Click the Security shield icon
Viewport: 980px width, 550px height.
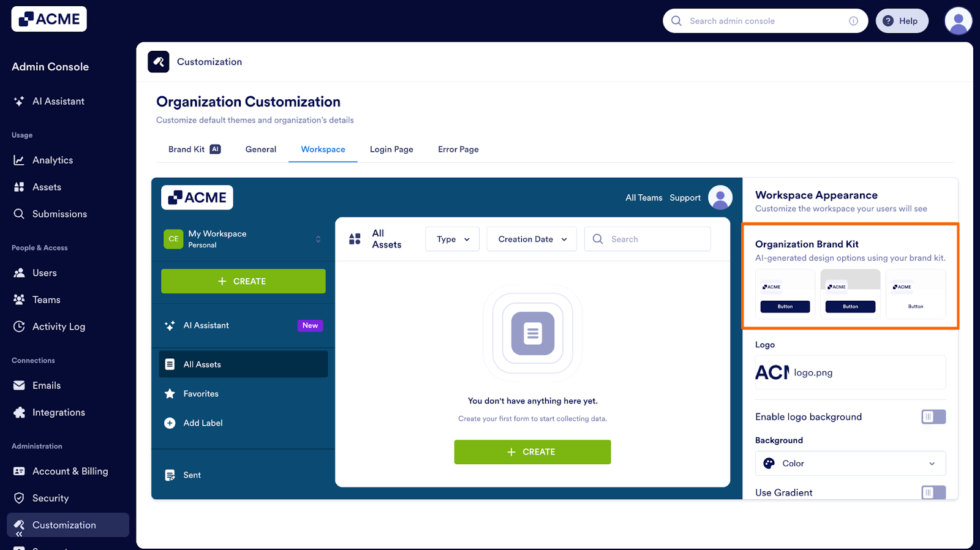coord(19,498)
